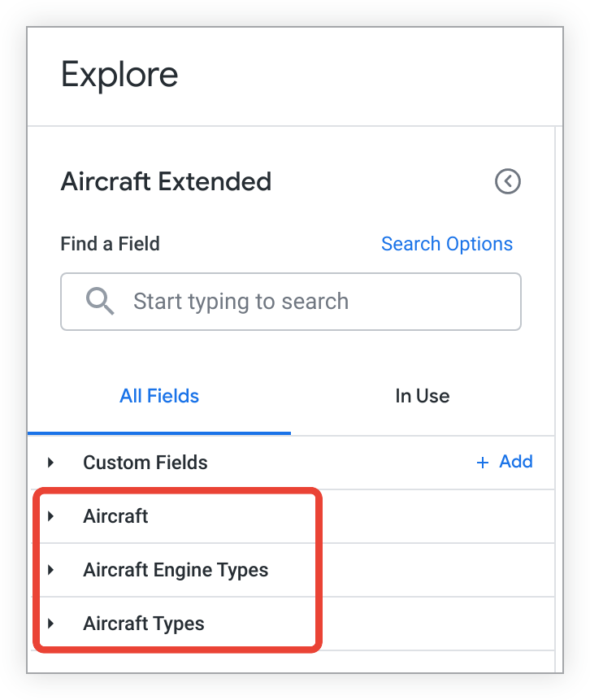Click the Explore page heading
The width and height of the screenshot is (590, 700).
click(x=119, y=75)
